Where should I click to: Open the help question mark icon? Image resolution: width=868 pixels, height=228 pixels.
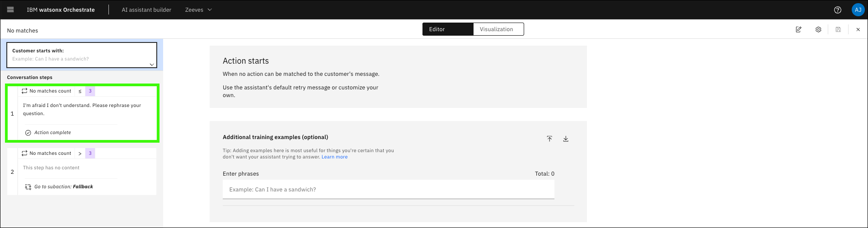point(837,10)
